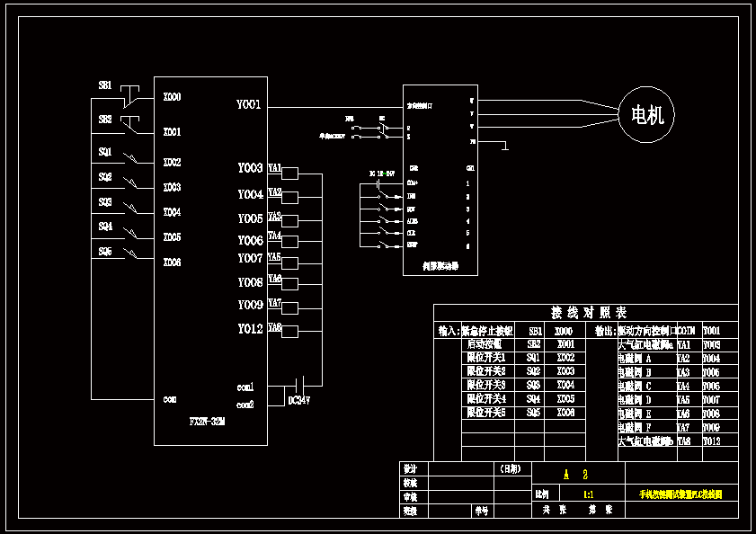Click the 驱动方向控制口 cell in the table

pos(647,331)
